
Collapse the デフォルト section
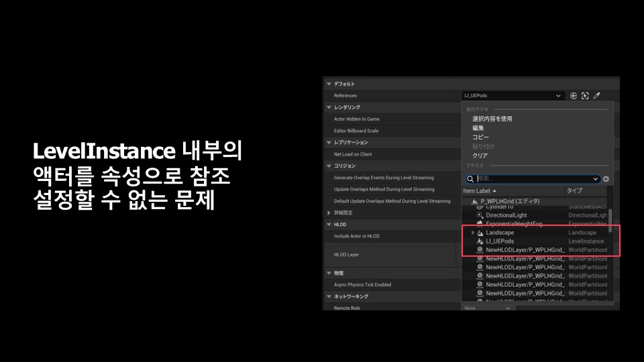point(329,84)
